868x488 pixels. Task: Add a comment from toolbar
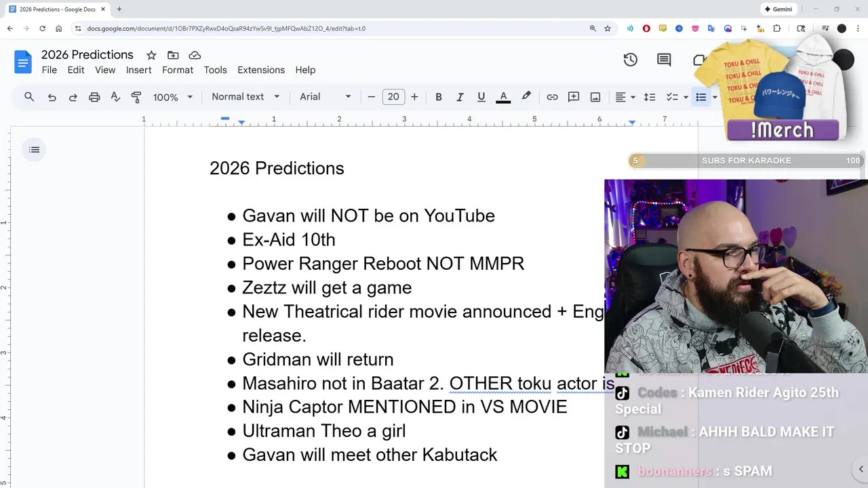pos(574,97)
